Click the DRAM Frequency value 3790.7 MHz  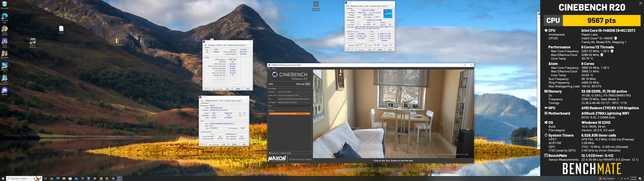click(232, 59)
